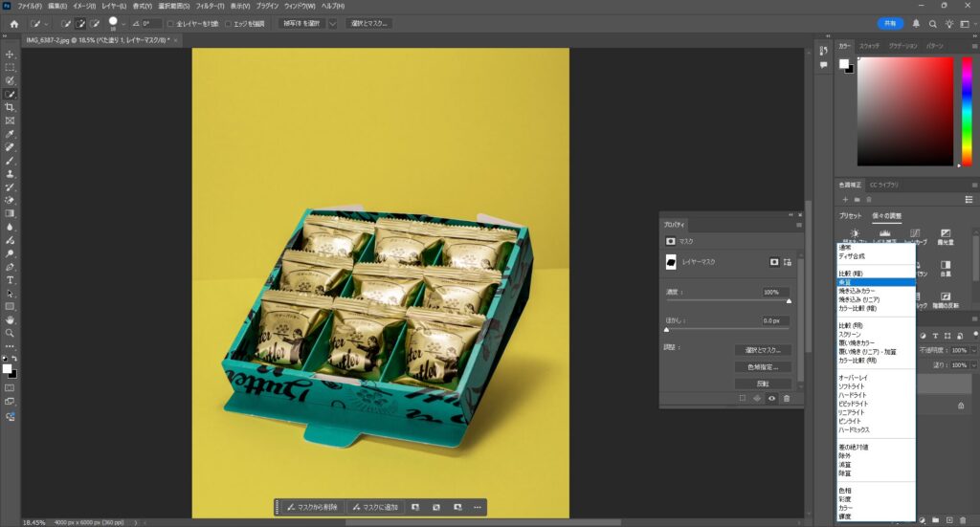The width and height of the screenshot is (980, 527).
Task: Select the Spot Healing Brush tool
Action: [x=10, y=147]
